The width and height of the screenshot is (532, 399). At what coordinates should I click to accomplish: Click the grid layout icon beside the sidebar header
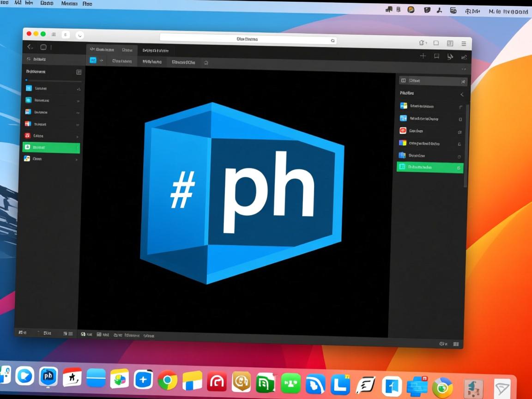(x=79, y=72)
